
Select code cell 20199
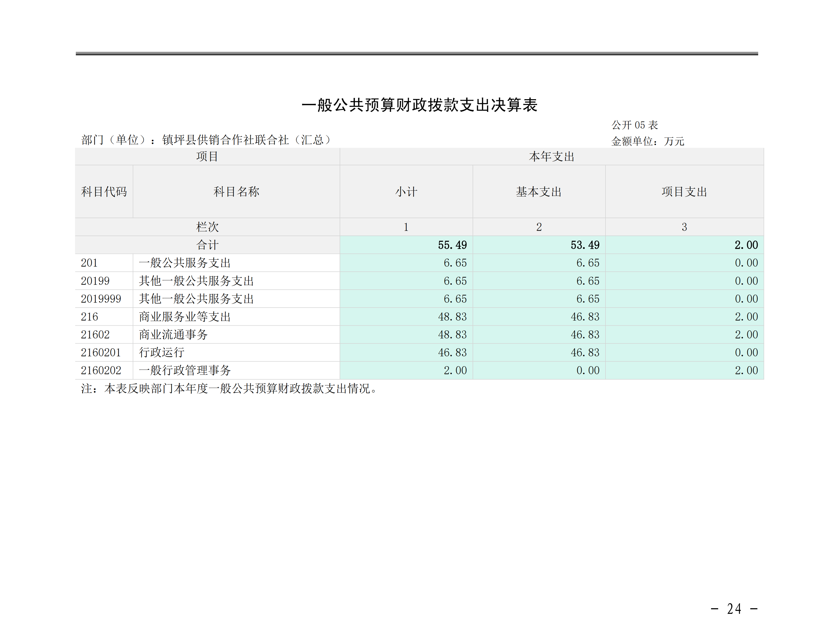click(x=104, y=281)
